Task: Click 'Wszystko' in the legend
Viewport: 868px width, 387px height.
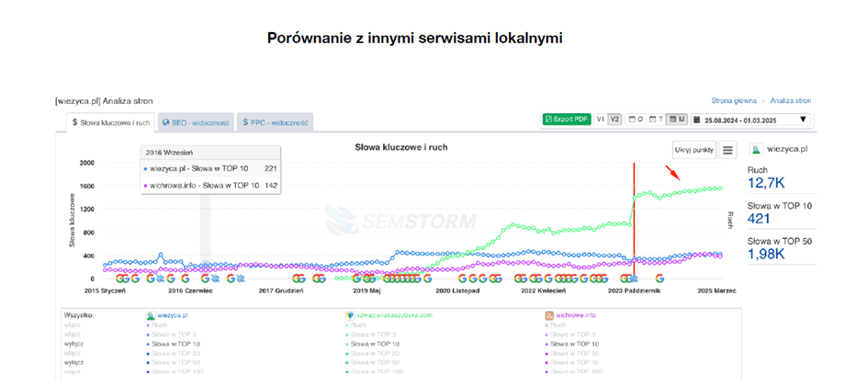Action: point(78,315)
